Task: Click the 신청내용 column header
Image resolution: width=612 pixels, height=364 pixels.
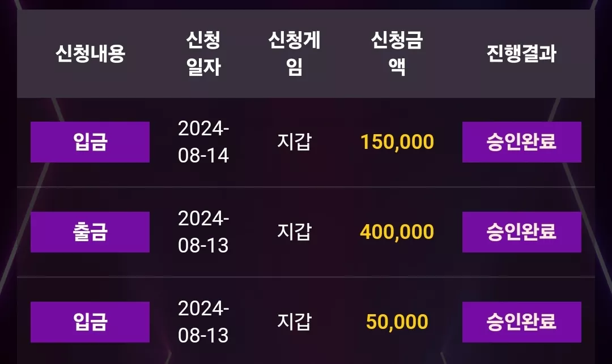Action: pos(90,53)
